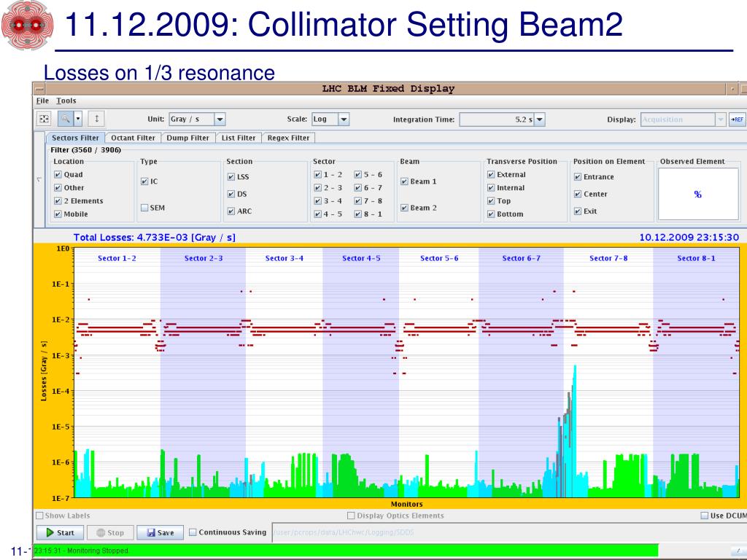Click the Total Losses 4.733E-03 readout
Screen dimensions: 747x560
pos(155,238)
